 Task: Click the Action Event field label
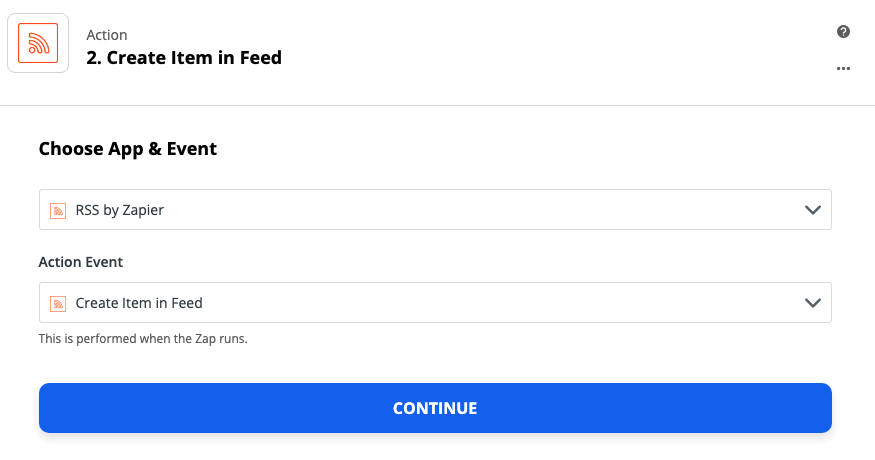pos(81,262)
